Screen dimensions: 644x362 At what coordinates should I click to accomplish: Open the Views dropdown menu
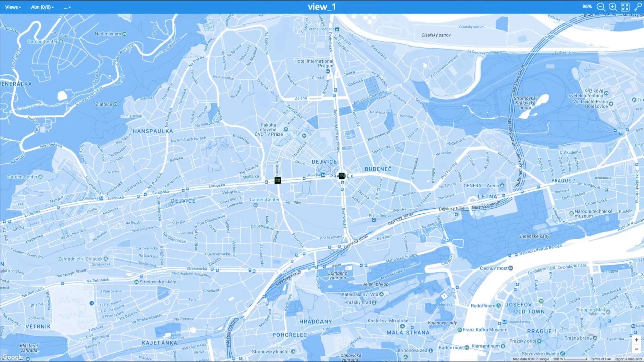[13, 7]
